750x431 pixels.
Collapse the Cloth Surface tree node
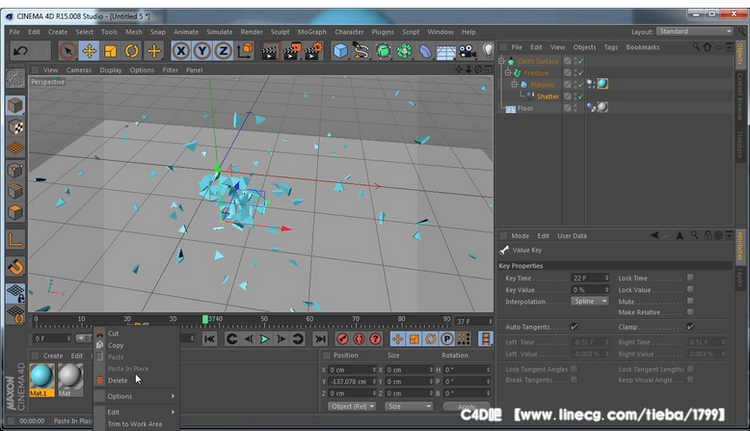[x=501, y=61]
